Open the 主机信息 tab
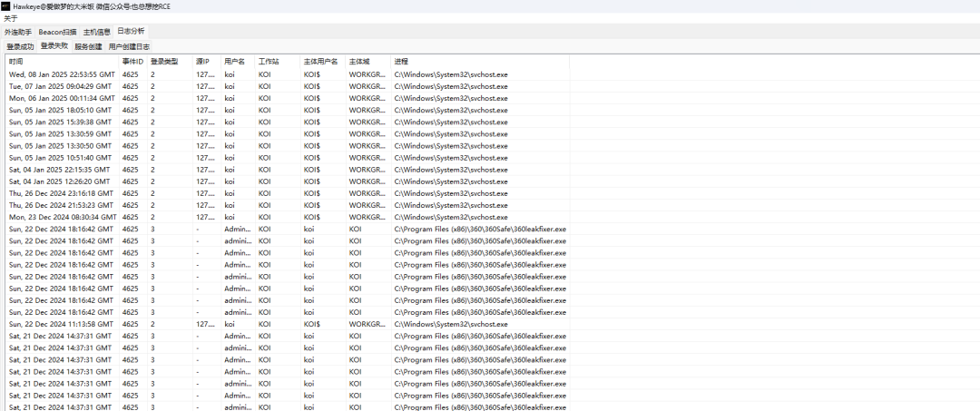 [97, 31]
